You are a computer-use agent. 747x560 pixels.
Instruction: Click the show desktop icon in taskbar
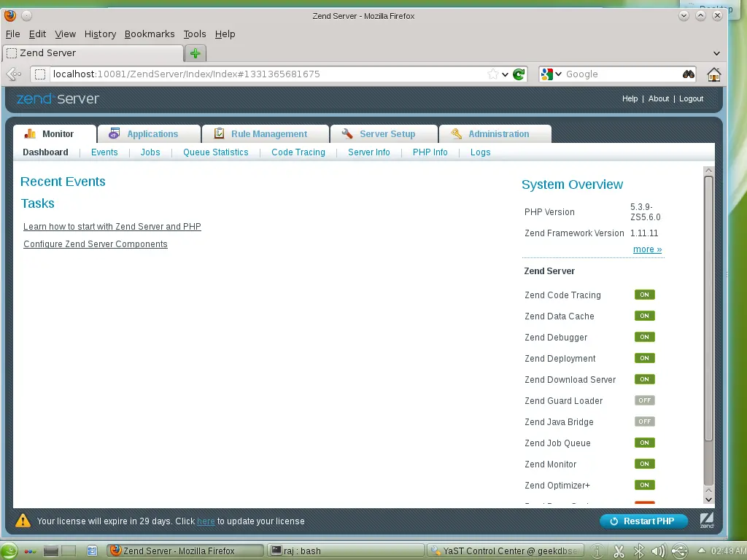pyautogui.click(x=92, y=551)
